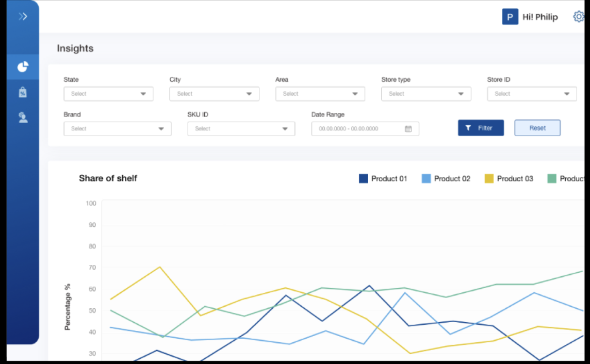Click the Filter button

tap(481, 128)
